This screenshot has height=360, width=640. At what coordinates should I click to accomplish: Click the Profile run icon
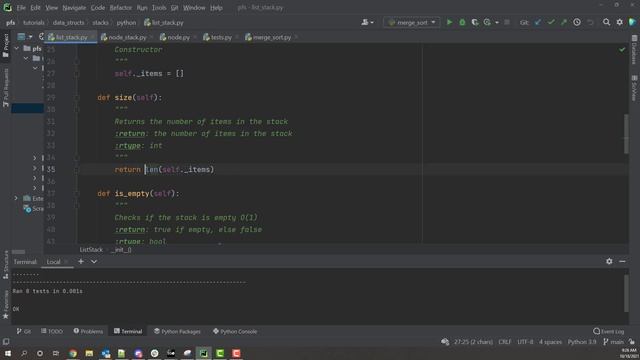487,22
